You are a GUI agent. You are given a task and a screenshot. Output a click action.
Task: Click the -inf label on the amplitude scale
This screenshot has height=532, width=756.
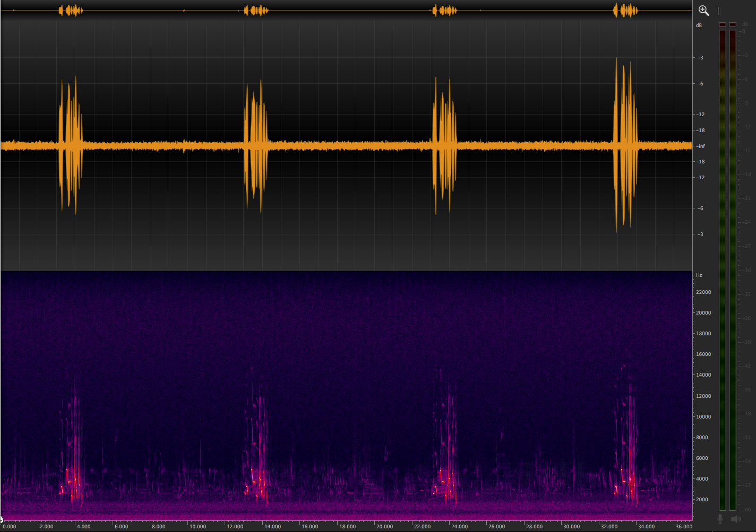pyautogui.click(x=700, y=146)
